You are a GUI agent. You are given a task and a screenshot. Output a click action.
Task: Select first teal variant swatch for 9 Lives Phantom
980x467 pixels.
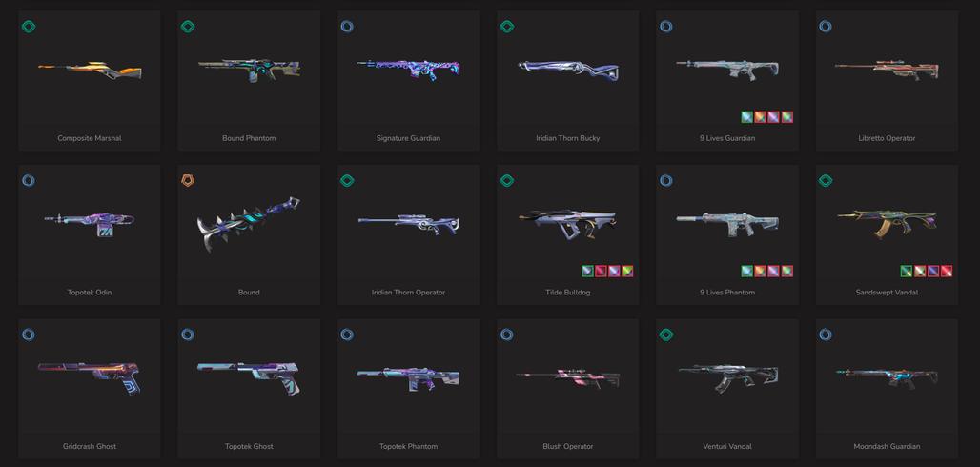[746, 272]
